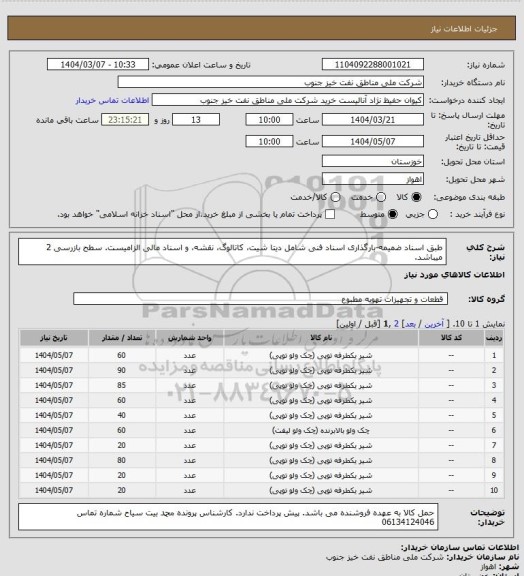Click the goods group field قطعات و تجهیزات
Image resolution: width=524 pixels, height=576 pixels.
260,299
